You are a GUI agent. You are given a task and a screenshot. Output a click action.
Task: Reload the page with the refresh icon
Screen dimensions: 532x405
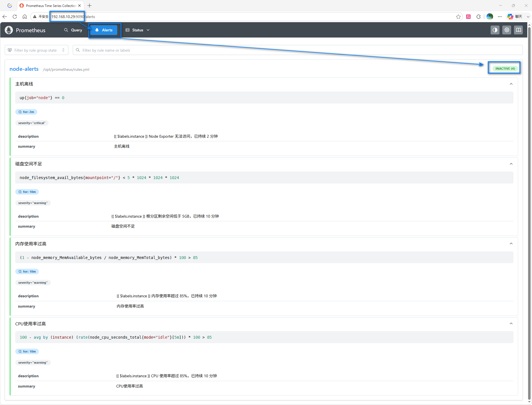(15, 17)
